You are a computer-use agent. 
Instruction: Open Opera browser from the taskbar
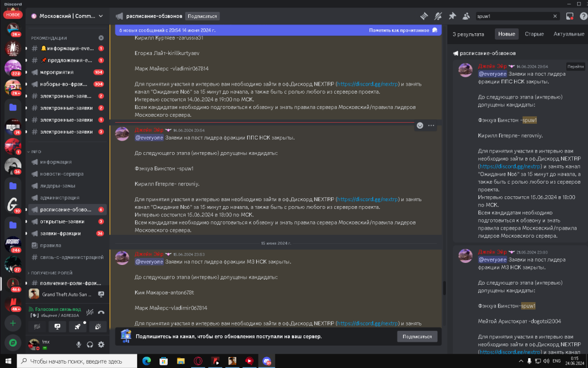click(198, 361)
